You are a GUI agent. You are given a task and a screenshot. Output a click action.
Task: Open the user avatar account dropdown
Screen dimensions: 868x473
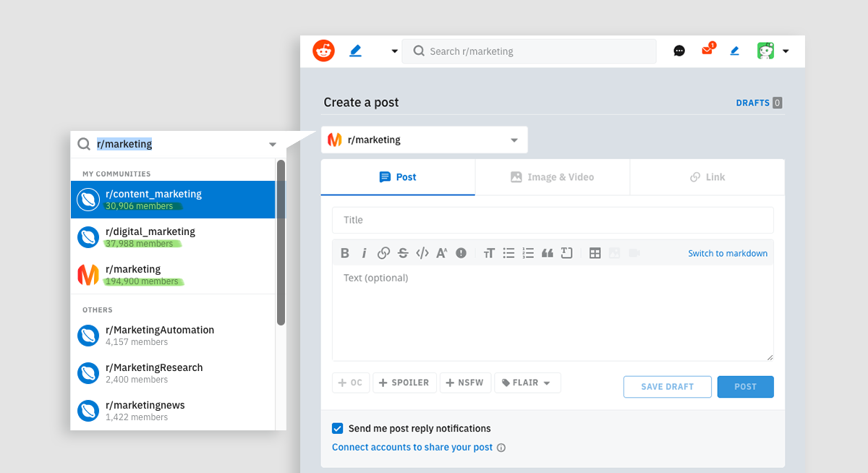click(x=772, y=51)
